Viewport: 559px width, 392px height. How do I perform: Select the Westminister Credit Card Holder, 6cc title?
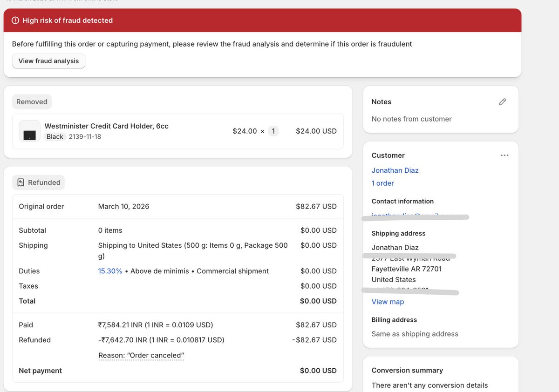pyautogui.click(x=107, y=126)
